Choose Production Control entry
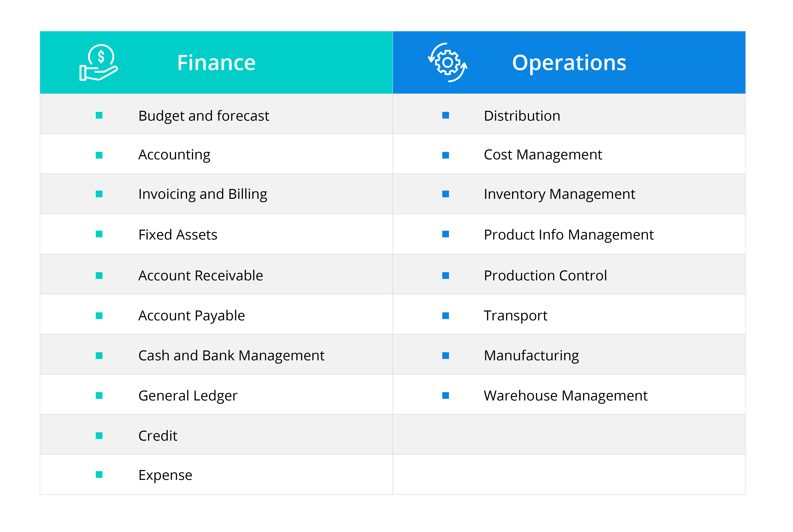The image size is (793, 532). [545, 275]
